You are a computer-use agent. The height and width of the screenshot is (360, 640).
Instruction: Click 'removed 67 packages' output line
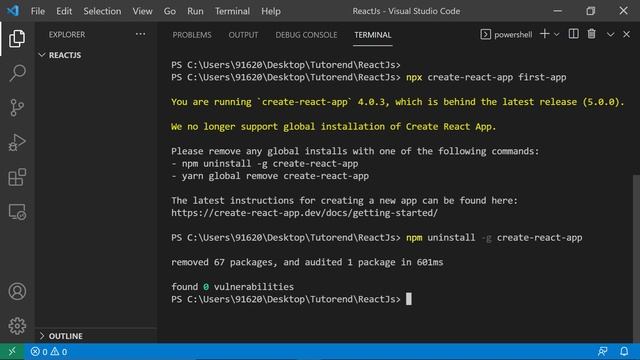[307, 262]
